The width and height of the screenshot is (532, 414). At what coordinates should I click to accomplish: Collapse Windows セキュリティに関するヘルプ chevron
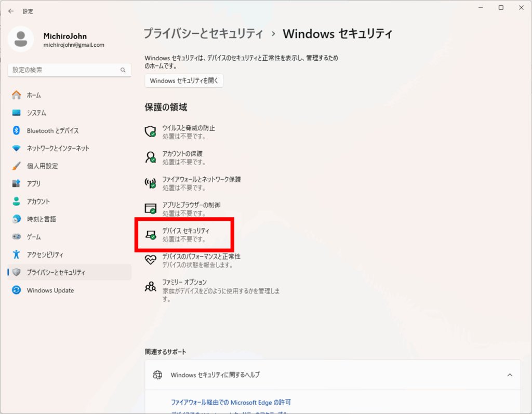coord(510,375)
